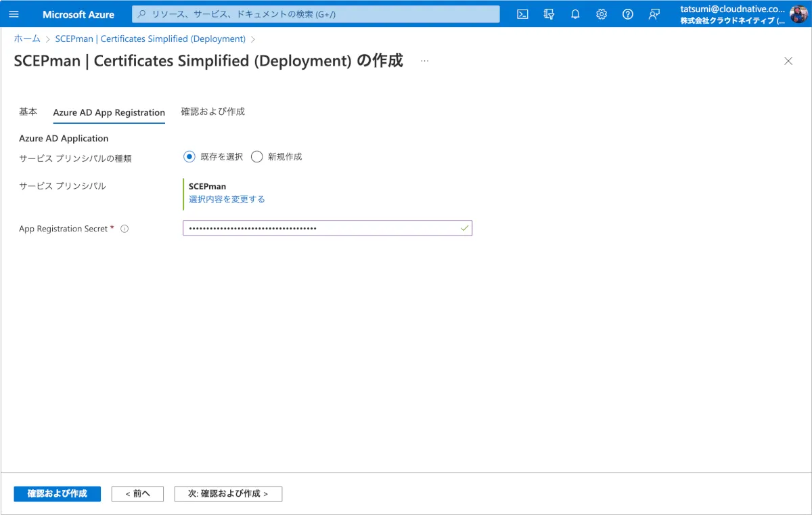Select the 新規作成 radio button
Screen dimensions: 812x515
(256, 157)
